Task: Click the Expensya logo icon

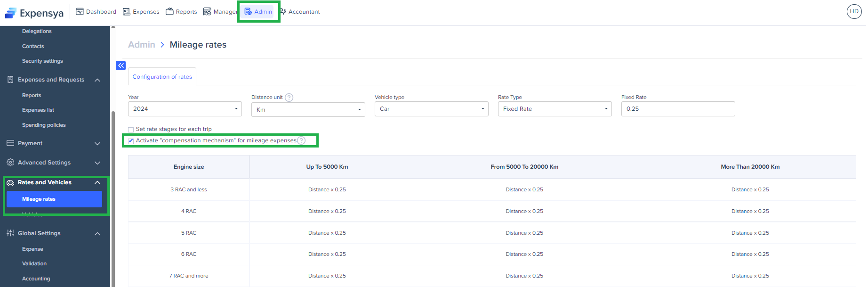Action: click(x=10, y=13)
